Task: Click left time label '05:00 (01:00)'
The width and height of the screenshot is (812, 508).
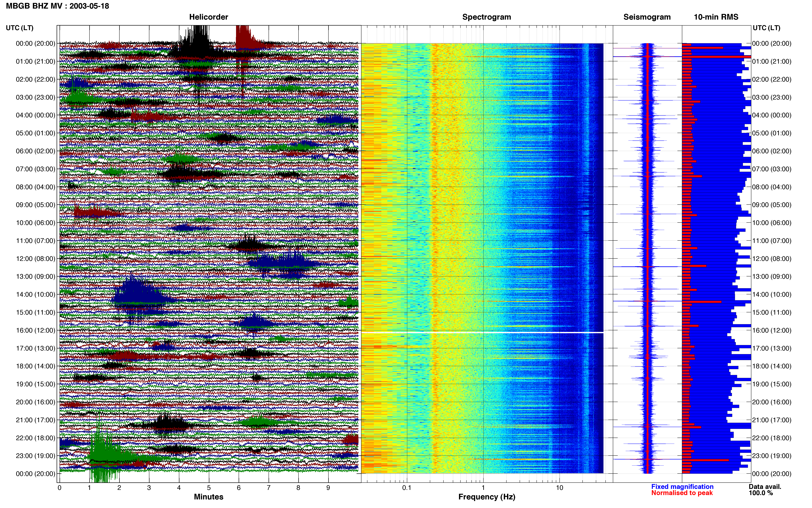Action: click(36, 133)
